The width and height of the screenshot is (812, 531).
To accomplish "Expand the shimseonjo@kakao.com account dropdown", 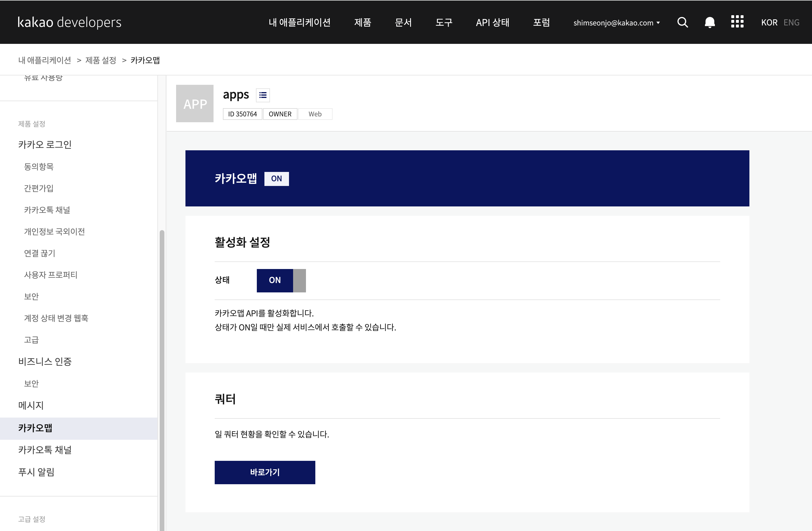I will 616,23.
